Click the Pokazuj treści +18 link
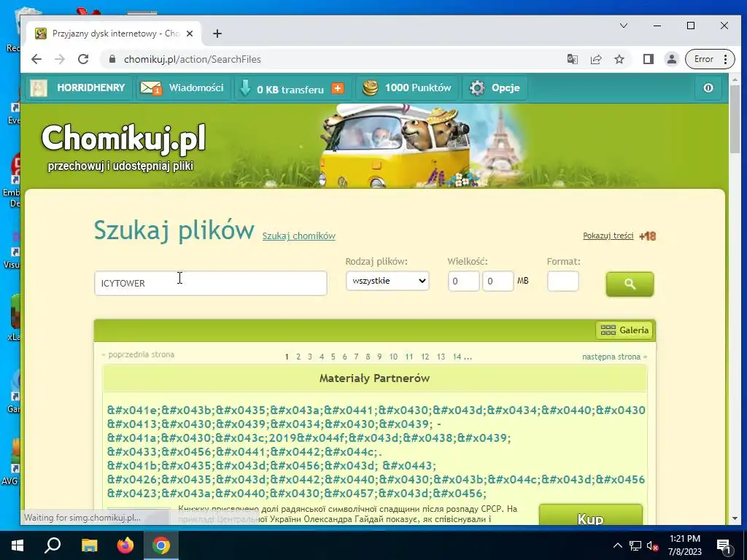Screen dimensions: 747x560 pyautogui.click(x=619, y=236)
